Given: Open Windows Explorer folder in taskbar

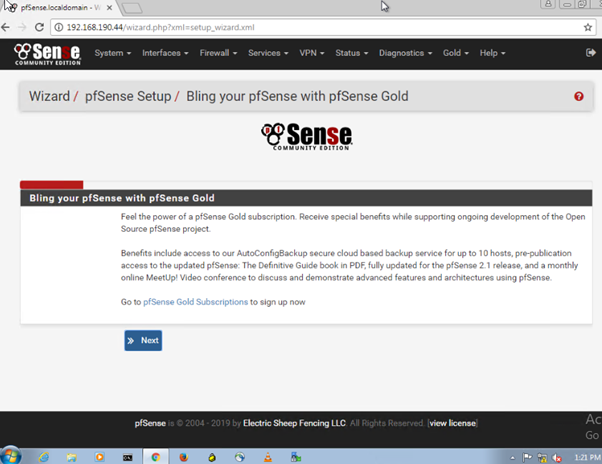Looking at the screenshot, I should pos(71,457).
